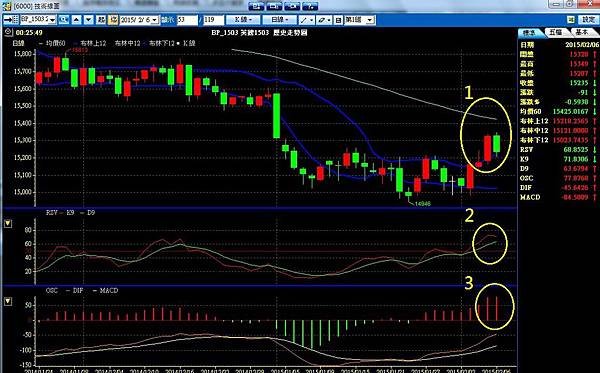Select the eraser tool
This screenshot has width=600, height=373.
click(x=324, y=20)
